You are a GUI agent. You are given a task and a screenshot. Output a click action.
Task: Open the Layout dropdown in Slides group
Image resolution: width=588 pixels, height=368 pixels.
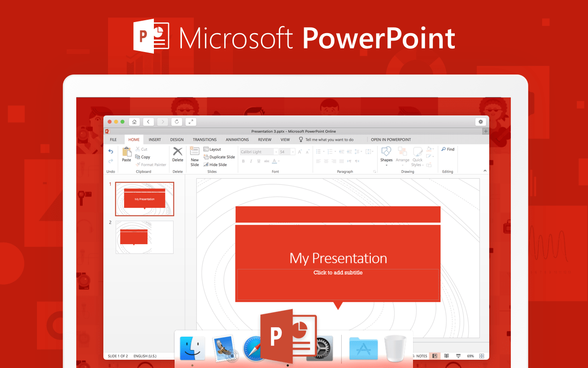click(212, 149)
